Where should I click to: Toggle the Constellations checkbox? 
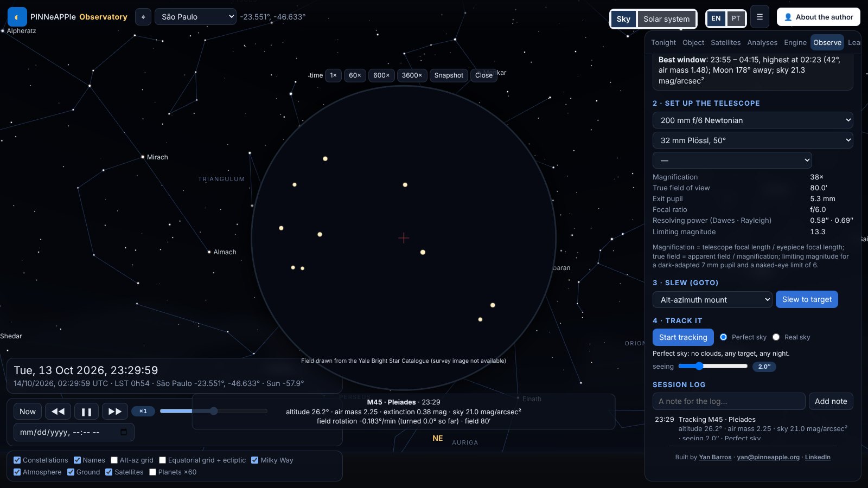coord(17,460)
